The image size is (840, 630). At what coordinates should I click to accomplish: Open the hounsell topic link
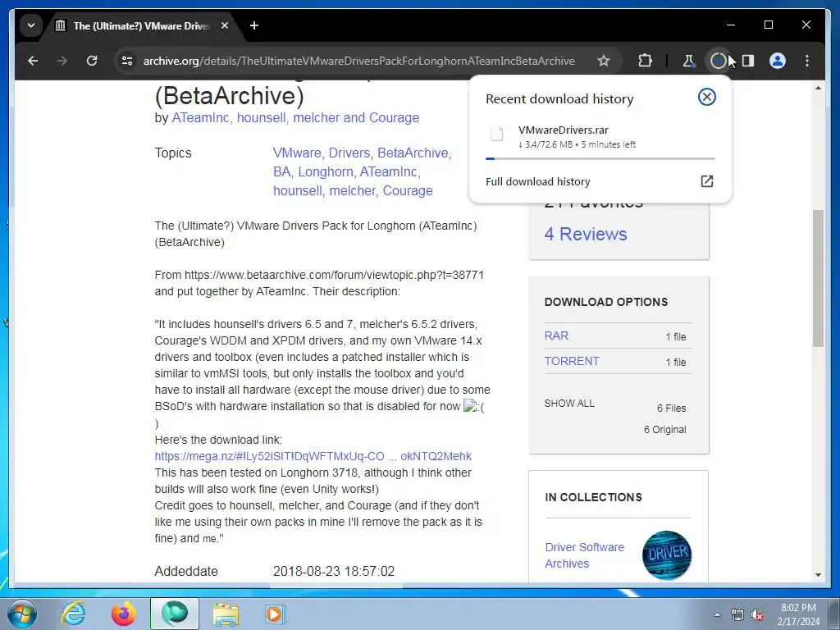coord(297,190)
